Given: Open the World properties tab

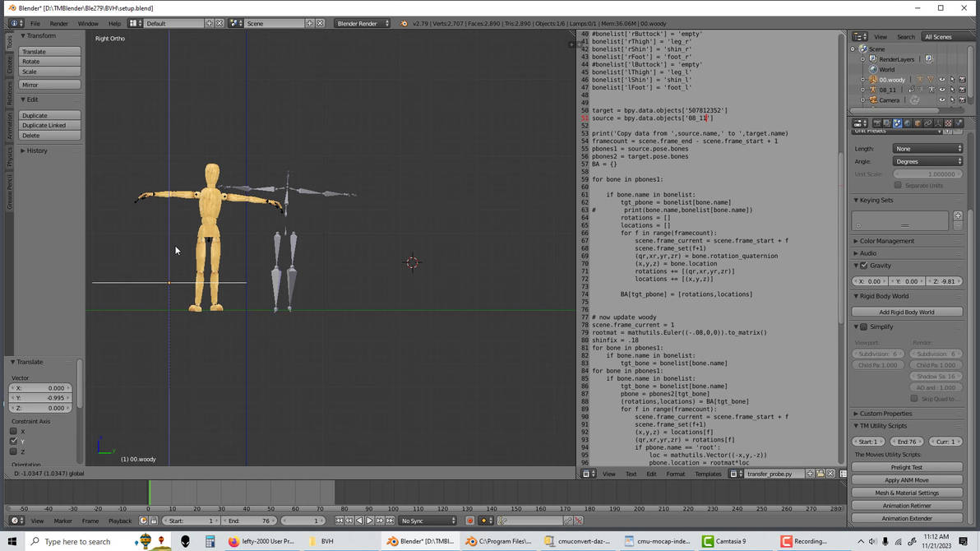Looking at the screenshot, I should point(907,123).
